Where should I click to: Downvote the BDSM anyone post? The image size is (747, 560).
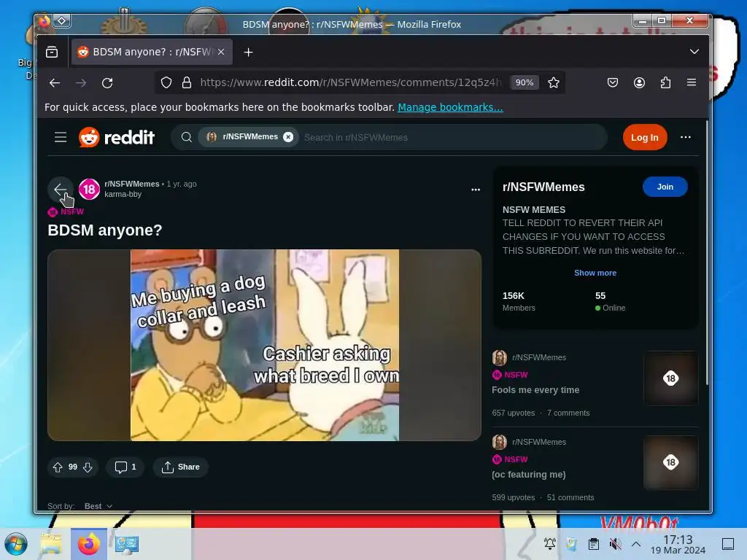pyautogui.click(x=88, y=467)
